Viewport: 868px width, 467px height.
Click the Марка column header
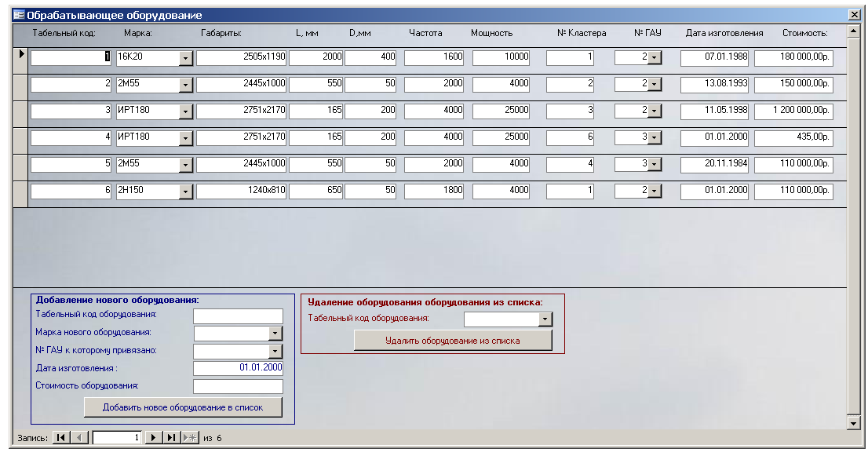point(138,33)
